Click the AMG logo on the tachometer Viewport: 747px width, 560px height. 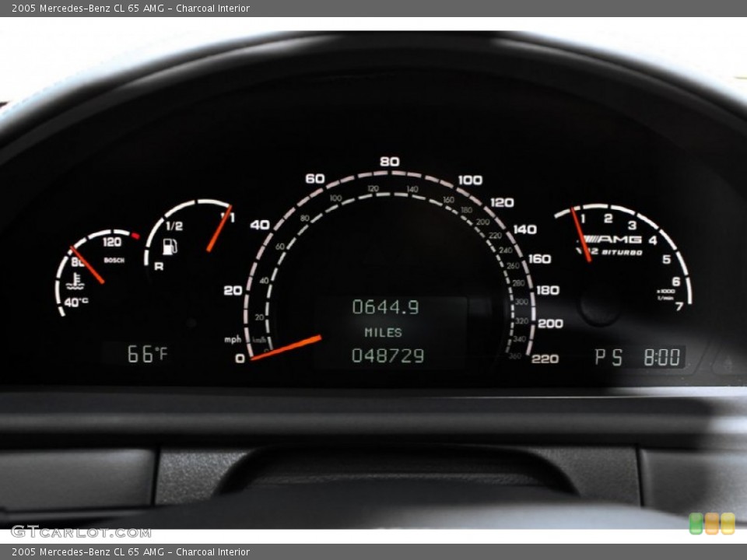(x=612, y=239)
